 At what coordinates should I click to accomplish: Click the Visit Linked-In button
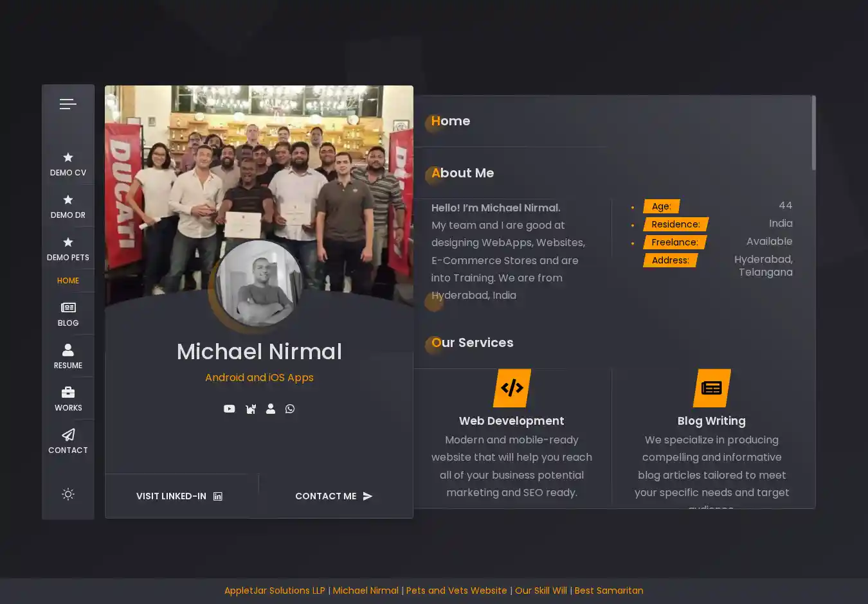point(179,496)
